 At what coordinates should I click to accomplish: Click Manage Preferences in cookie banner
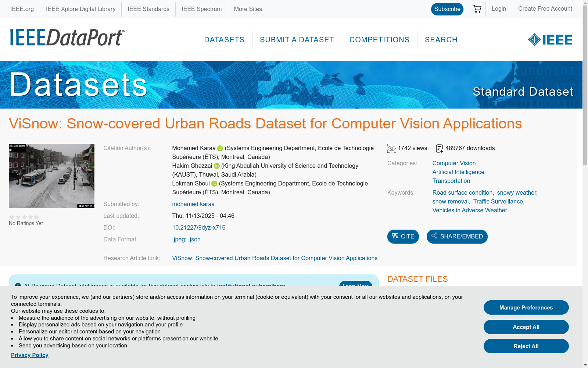click(x=526, y=308)
